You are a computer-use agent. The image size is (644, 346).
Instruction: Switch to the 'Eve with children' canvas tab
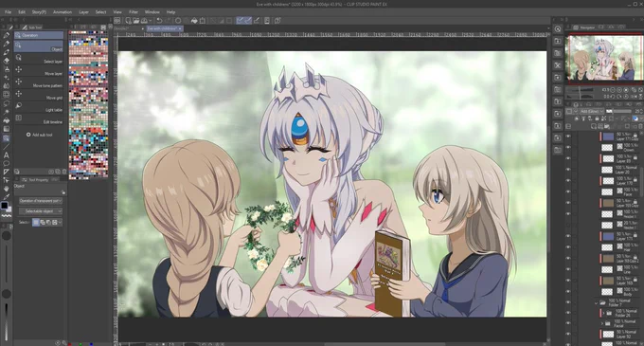point(164,28)
